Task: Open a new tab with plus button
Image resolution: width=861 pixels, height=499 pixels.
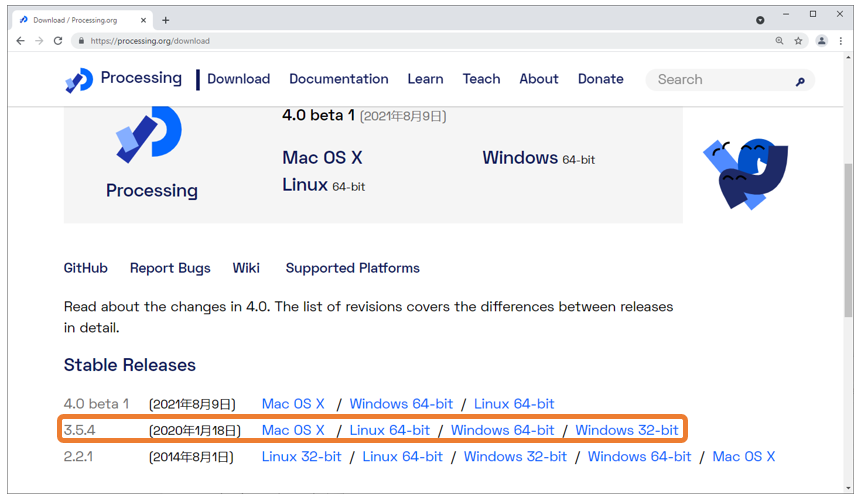Action: click(165, 20)
